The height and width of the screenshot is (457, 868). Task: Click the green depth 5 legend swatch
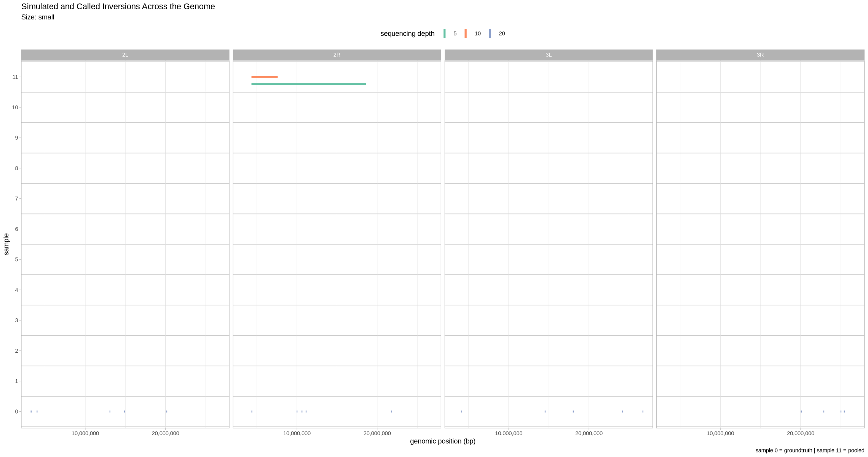(x=444, y=34)
